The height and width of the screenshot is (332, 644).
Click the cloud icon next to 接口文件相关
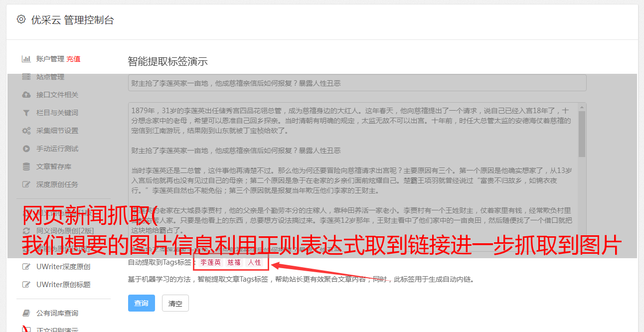[x=26, y=95]
